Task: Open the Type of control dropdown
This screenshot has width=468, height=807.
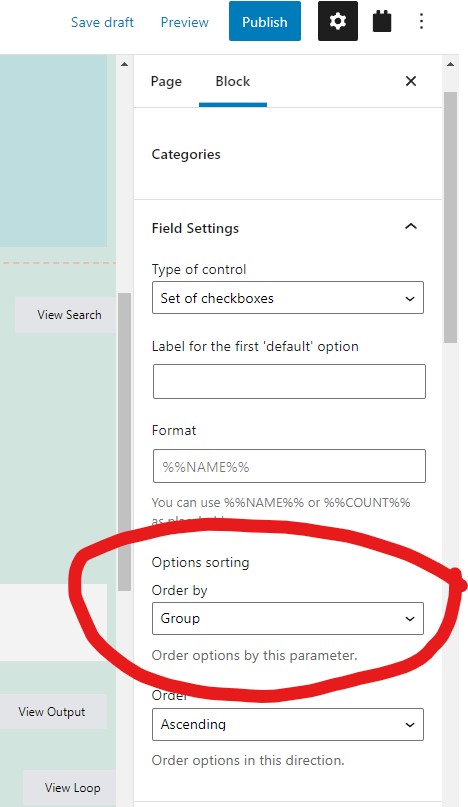Action: click(288, 297)
